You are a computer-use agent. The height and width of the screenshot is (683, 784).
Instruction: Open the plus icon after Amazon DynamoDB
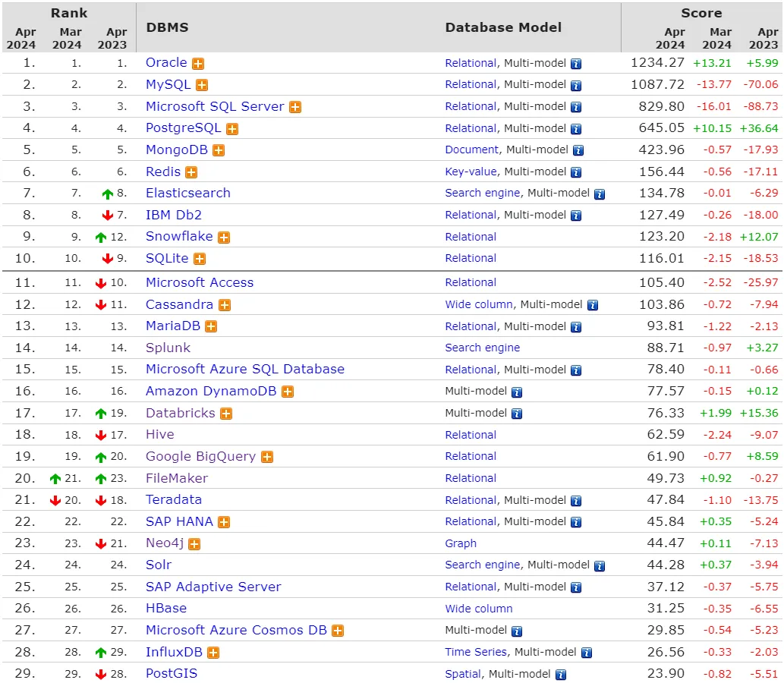(x=288, y=392)
